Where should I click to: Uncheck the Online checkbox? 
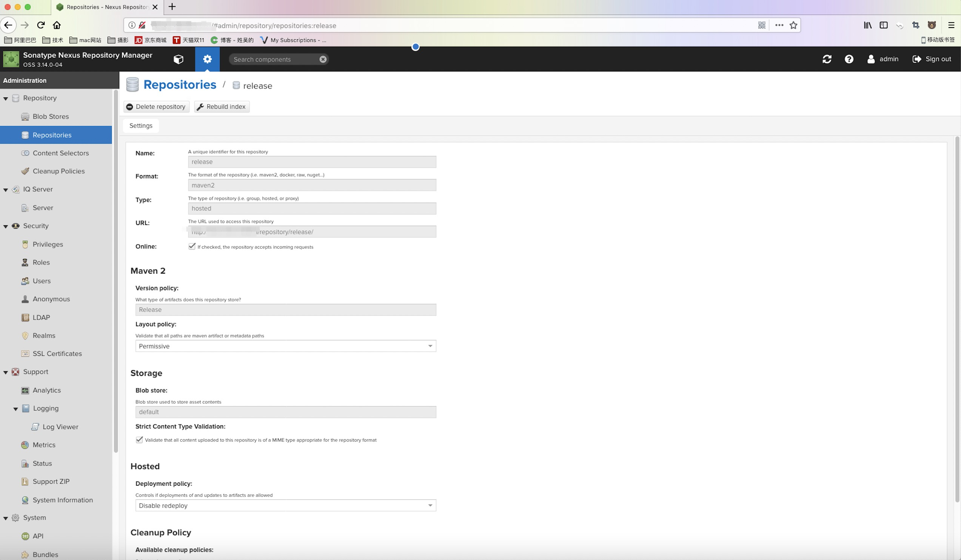(192, 246)
